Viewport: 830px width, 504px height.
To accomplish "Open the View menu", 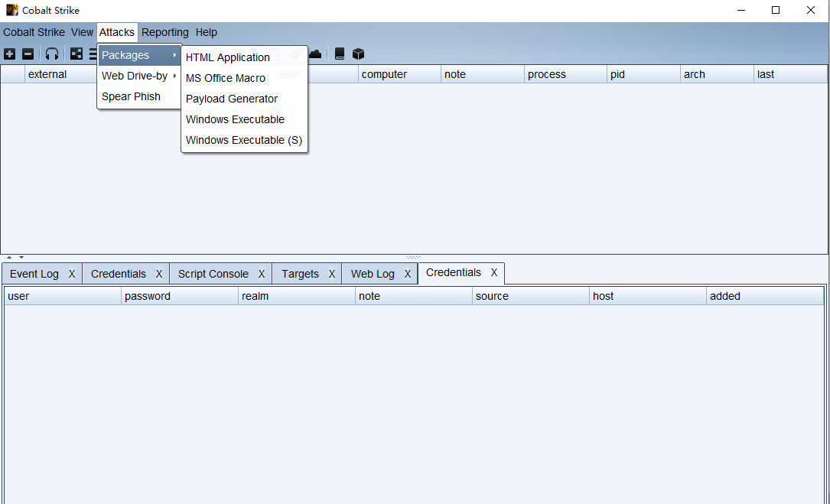I will click(82, 32).
